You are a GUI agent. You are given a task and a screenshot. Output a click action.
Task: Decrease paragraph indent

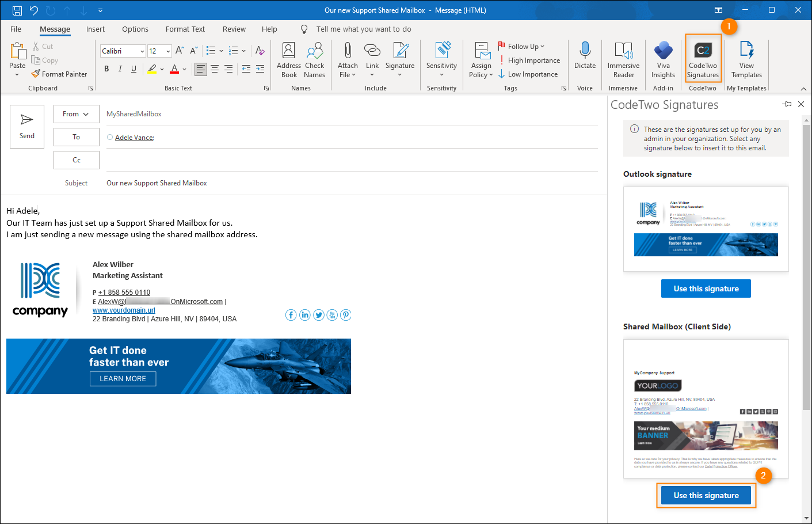[x=246, y=69]
